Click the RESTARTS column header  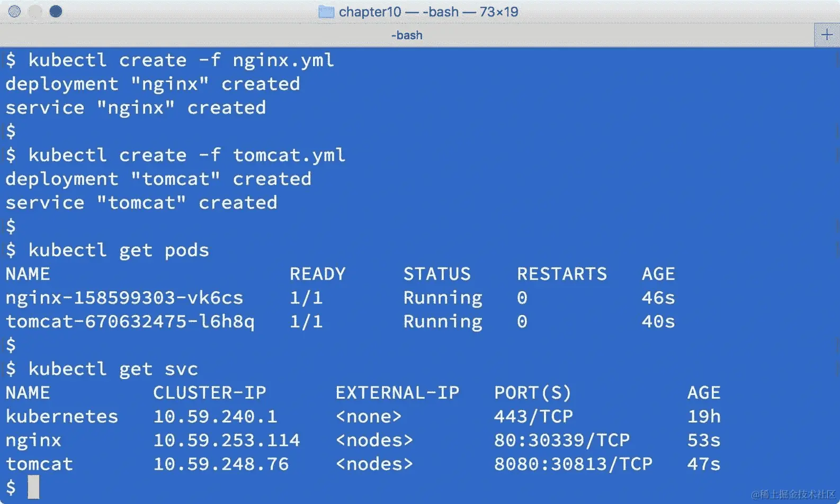pyautogui.click(x=562, y=274)
